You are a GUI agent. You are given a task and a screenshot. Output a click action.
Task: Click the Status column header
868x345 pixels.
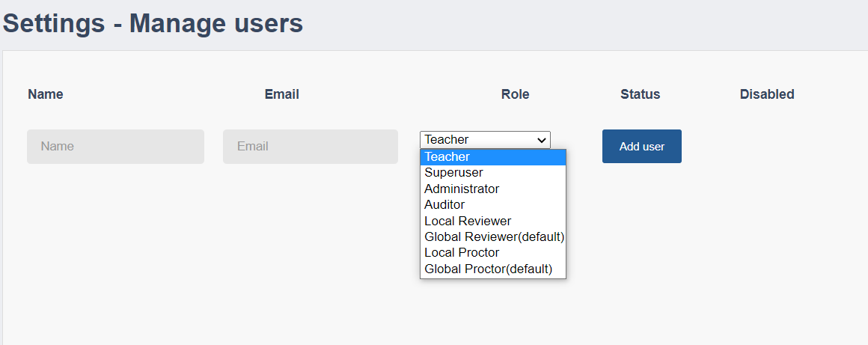641,94
